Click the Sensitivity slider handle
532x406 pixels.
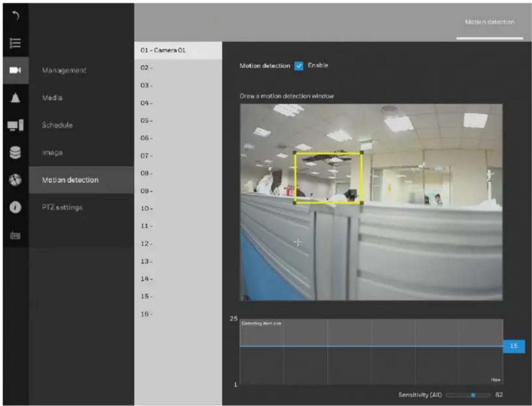pos(473,395)
